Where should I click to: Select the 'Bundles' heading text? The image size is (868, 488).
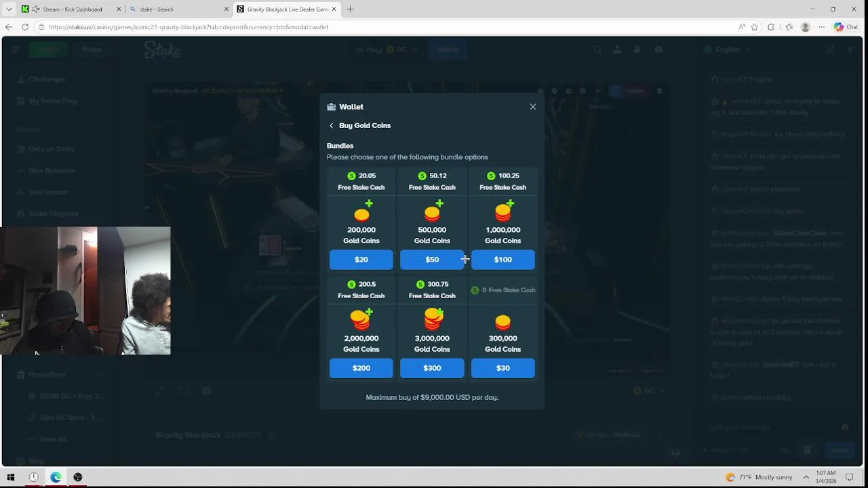[340, 146]
